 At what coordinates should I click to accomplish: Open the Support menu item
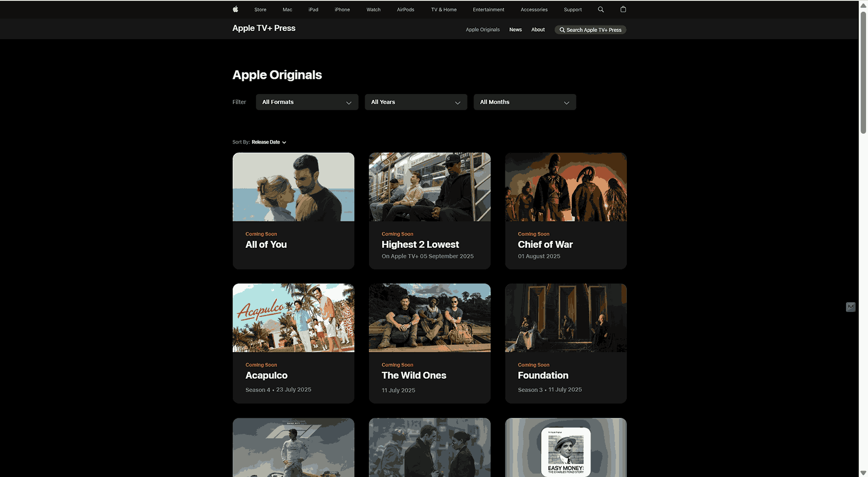[x=572, y=9]
